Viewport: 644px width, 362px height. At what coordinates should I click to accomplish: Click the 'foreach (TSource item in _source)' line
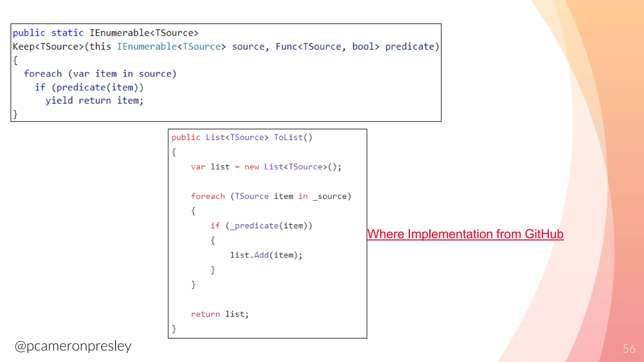click(271, 196)
